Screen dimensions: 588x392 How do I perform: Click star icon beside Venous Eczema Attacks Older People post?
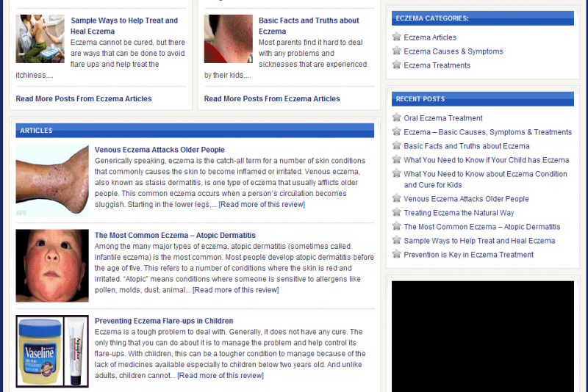tap(396, 198)
